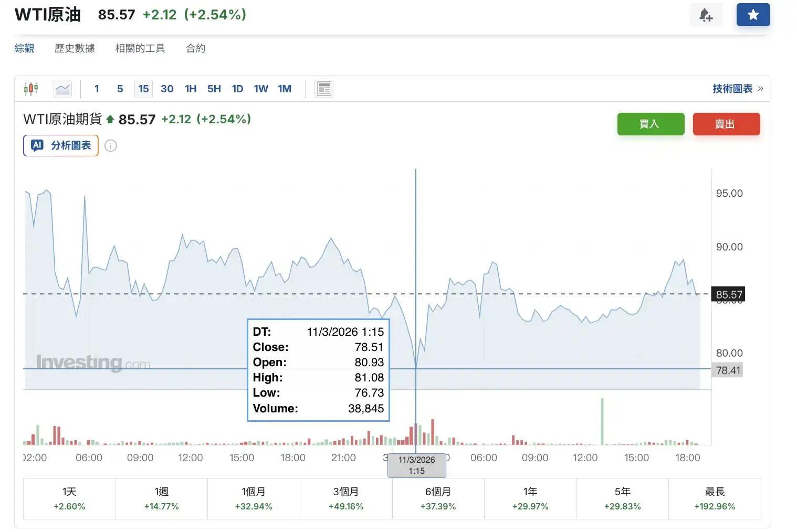Select the 5年 performance range

pyautogui.click(x=622, y=498)
